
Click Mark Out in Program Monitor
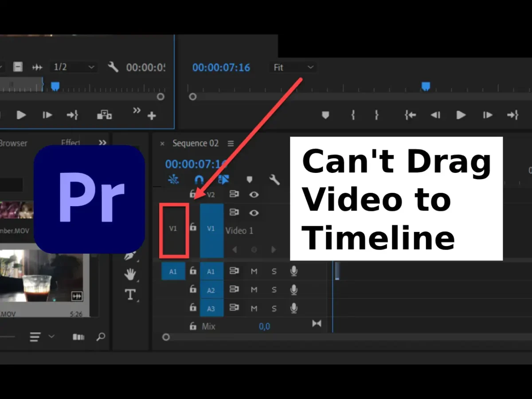(x=376, y=115)
